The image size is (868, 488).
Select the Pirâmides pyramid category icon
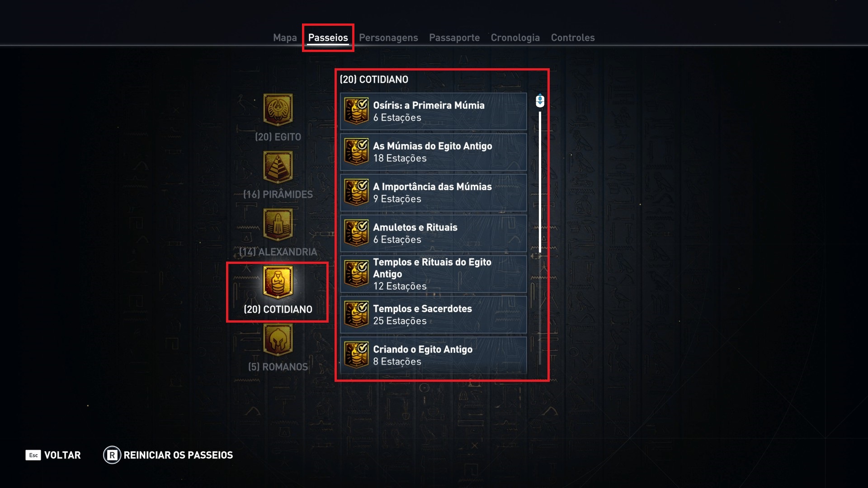point(278,167)
